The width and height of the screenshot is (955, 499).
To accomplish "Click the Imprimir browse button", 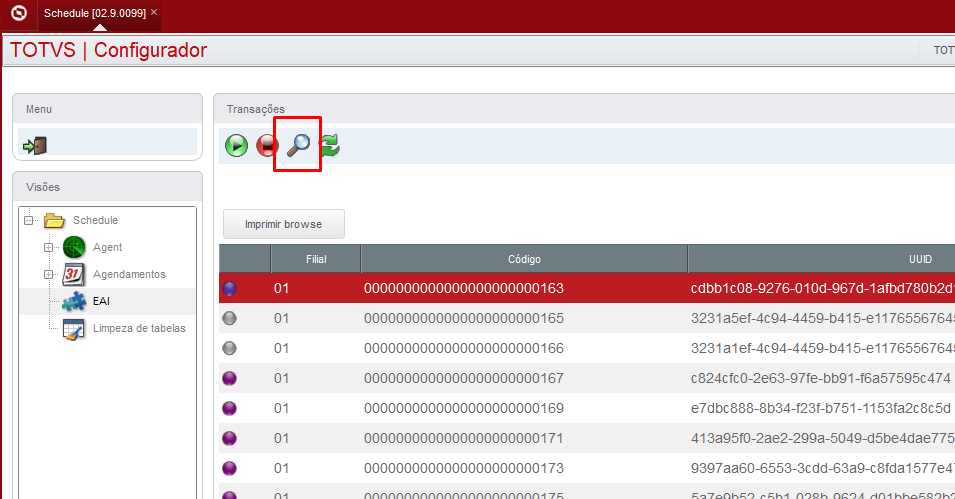I will click(284, 224).
